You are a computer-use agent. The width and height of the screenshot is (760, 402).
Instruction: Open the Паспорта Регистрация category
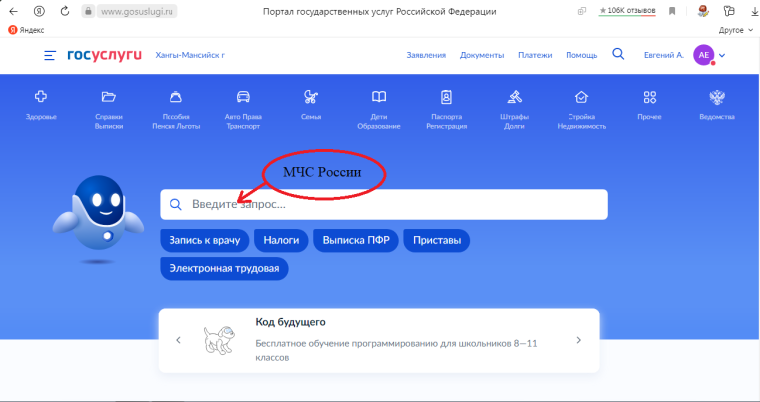point(446,109)
